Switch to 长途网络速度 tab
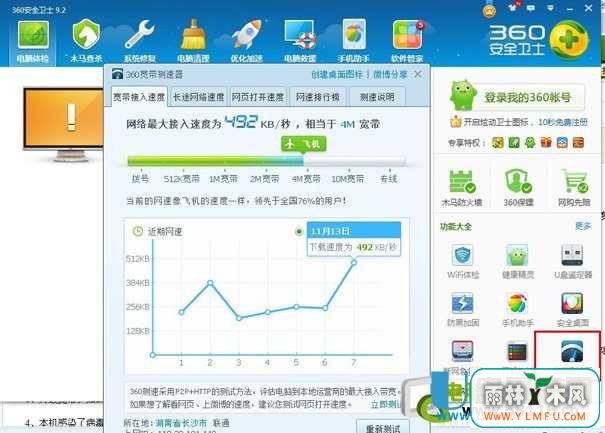The width and height of the screenshot is (605, 433). (x=198, y=97)
